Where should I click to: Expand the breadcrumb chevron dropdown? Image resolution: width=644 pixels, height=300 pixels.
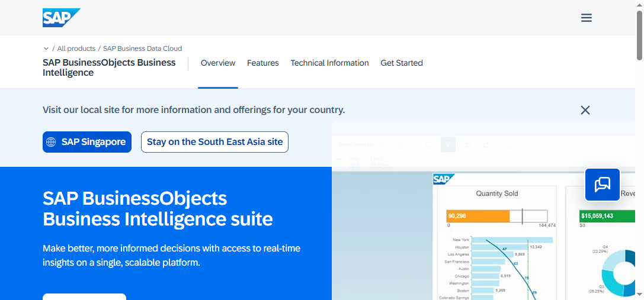pyautogui.click(x=46, y=49)
